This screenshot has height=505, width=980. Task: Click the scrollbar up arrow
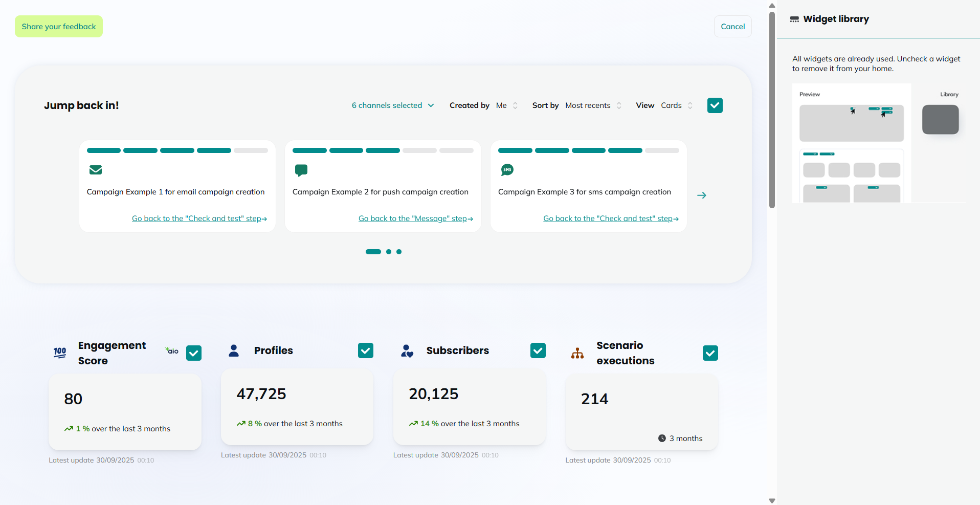point(772,6)
